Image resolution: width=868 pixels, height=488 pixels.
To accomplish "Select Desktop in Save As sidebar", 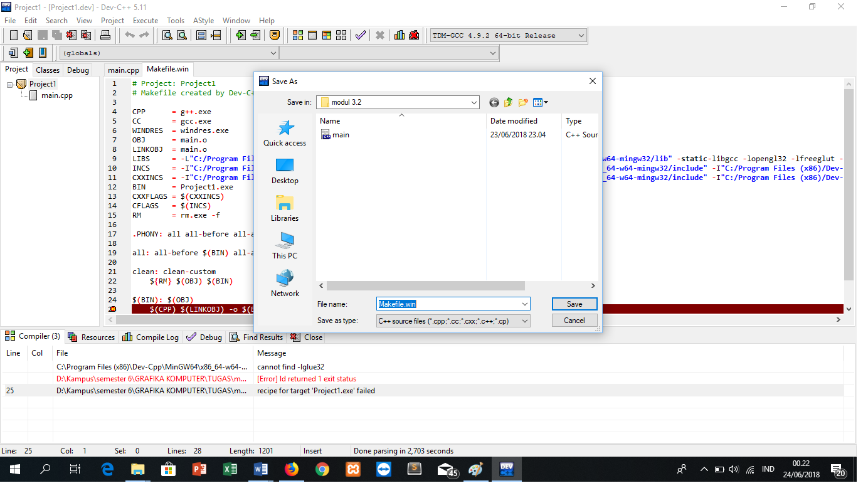I will point(285,171).
